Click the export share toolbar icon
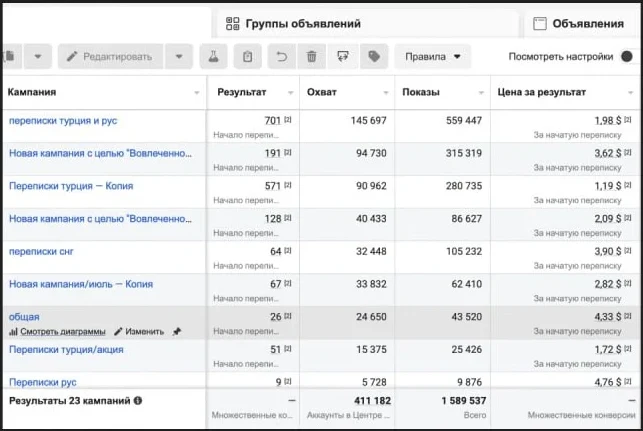Viewport: 643px width, 431px height. click(343, 56)
